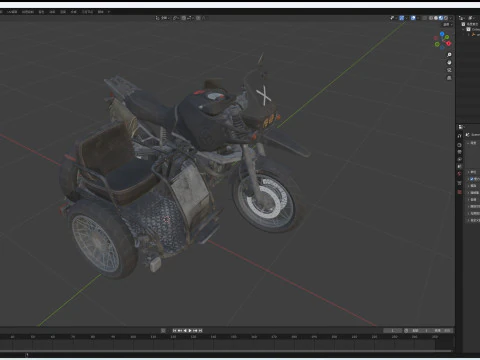
Task: Add a new workspace with the plus tab
Action: click(x=109, y=12)
